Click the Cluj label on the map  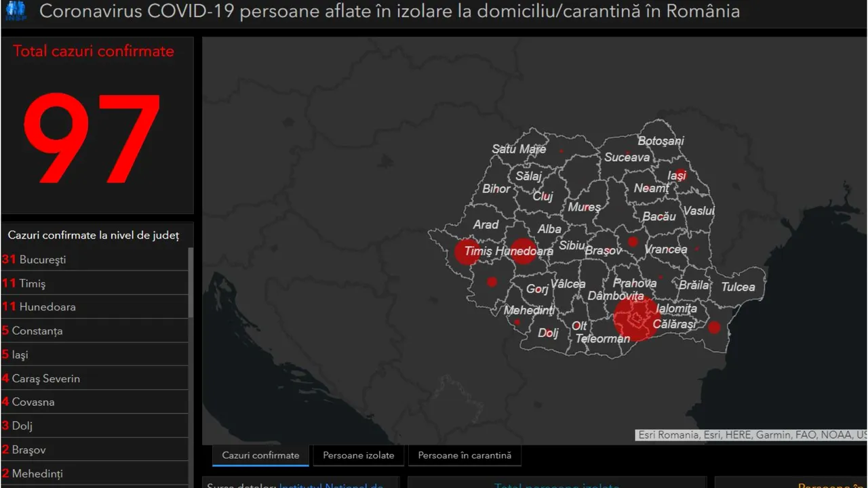point(542,197)
